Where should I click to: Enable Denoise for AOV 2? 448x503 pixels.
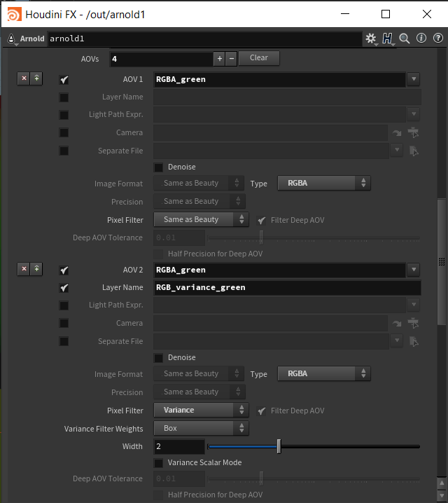[158, 358]
